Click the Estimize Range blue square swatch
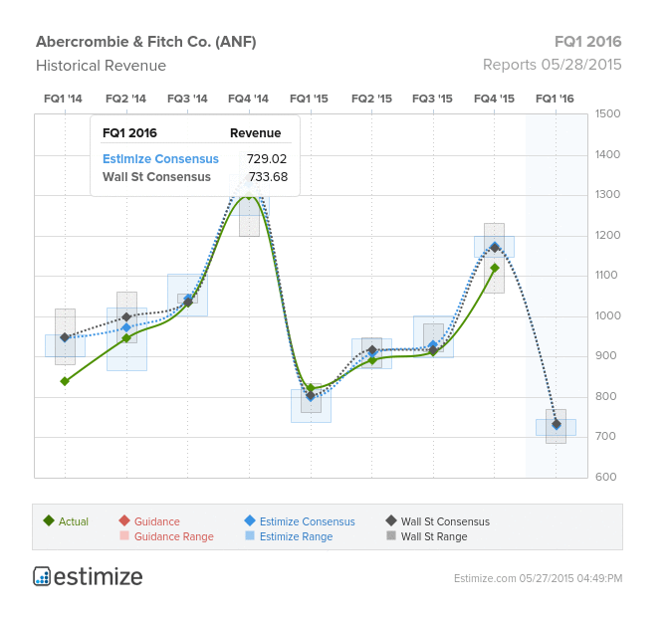Screen dimensions: 672x617 tap(250, 535)
